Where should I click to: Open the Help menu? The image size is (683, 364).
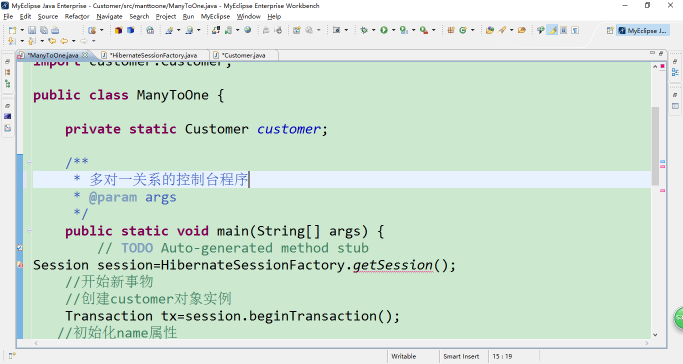[274, 17]
